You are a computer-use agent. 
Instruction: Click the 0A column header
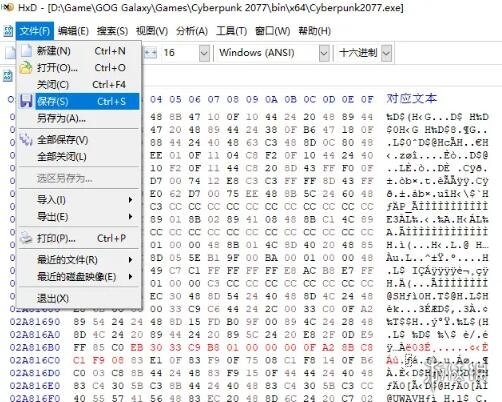271,99
